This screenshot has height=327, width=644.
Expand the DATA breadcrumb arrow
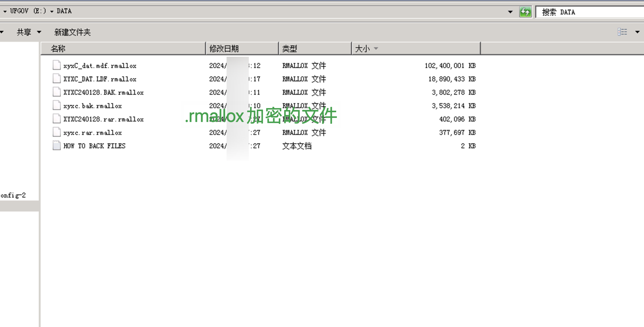click(x=52, y=11)
